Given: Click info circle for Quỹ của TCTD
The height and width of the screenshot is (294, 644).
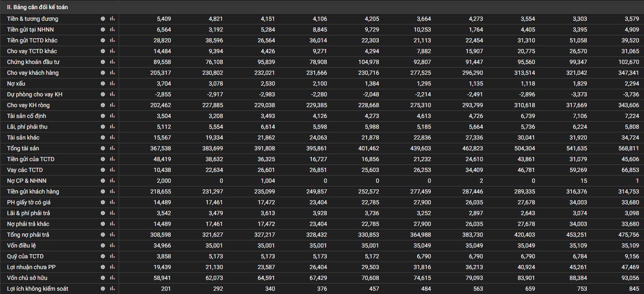Looking at the screenshot, I should [x=103, y=256].
